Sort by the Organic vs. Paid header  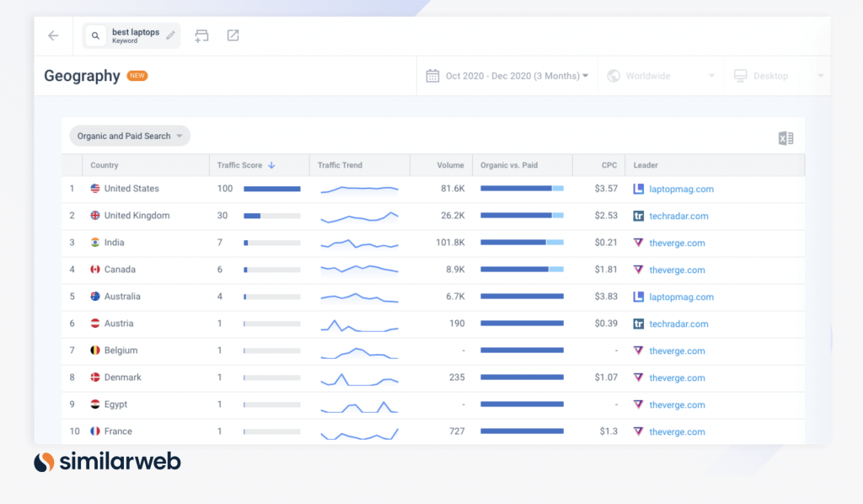(509, 165)
